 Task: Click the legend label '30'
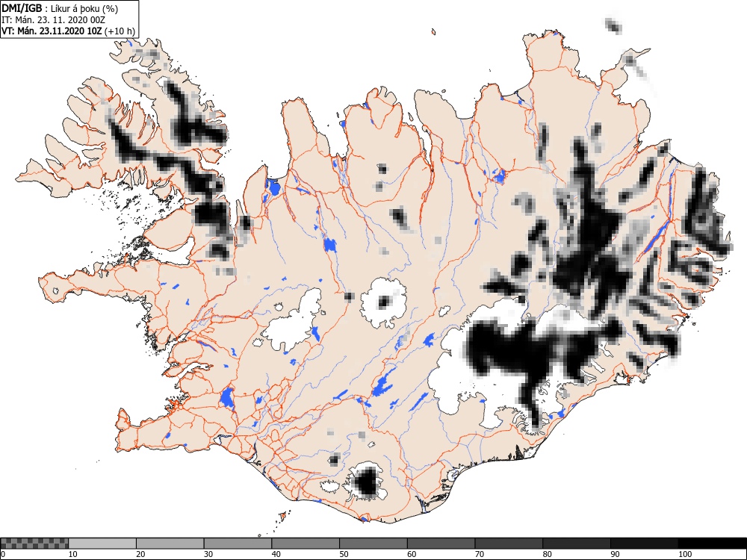pos(208,554)
